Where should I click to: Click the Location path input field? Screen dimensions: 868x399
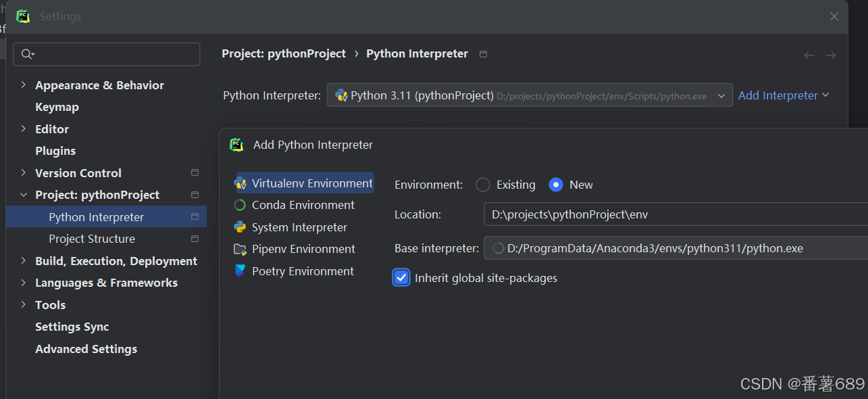[x=675, y=214]
